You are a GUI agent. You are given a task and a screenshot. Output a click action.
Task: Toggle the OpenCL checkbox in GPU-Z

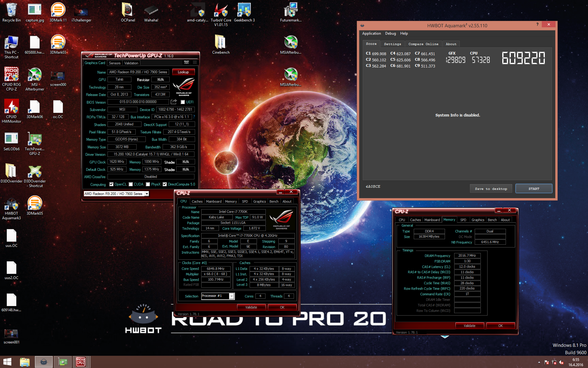111,184
